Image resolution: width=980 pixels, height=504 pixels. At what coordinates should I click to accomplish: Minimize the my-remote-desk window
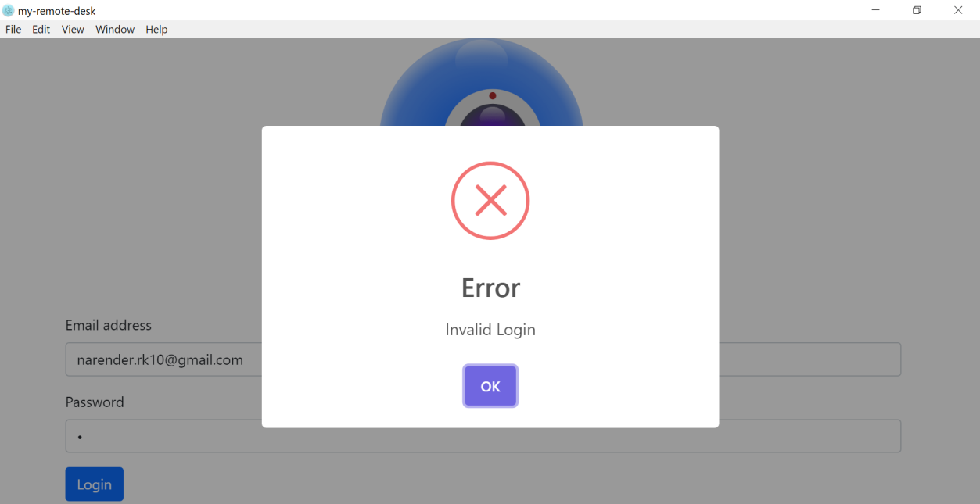(876, 10)
